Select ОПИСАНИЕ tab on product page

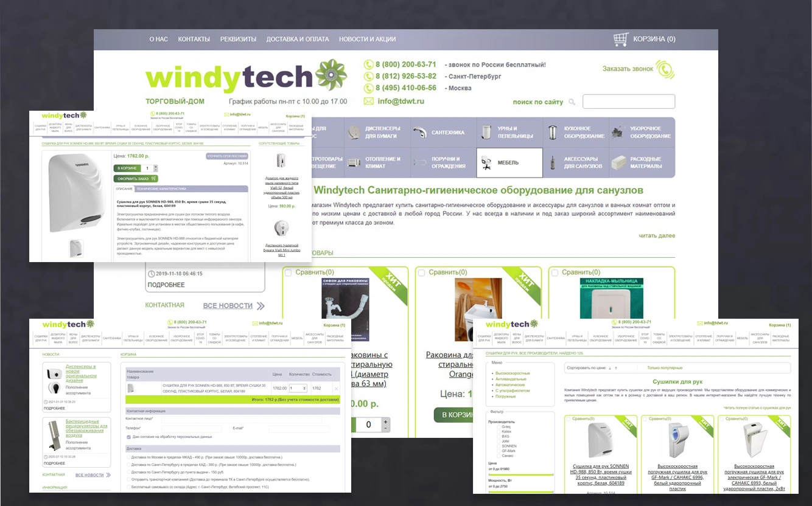124,189
